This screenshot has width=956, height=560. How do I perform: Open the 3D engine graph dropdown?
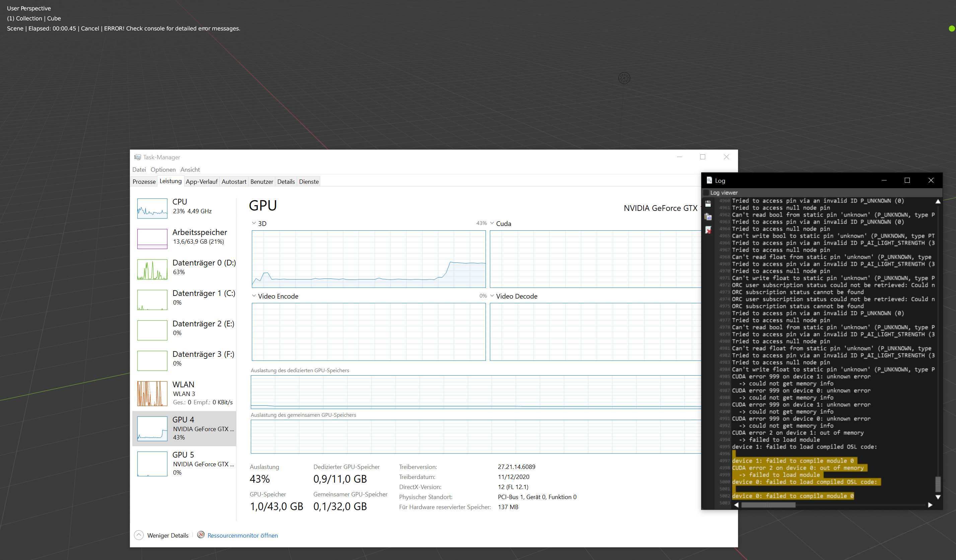pos(254,223)
